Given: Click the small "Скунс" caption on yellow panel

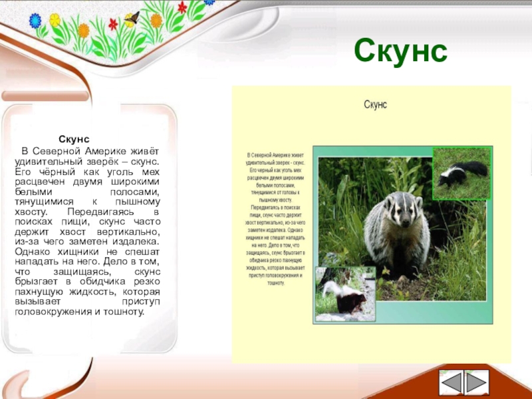Looking at the screenshot, I should point(375,104).
